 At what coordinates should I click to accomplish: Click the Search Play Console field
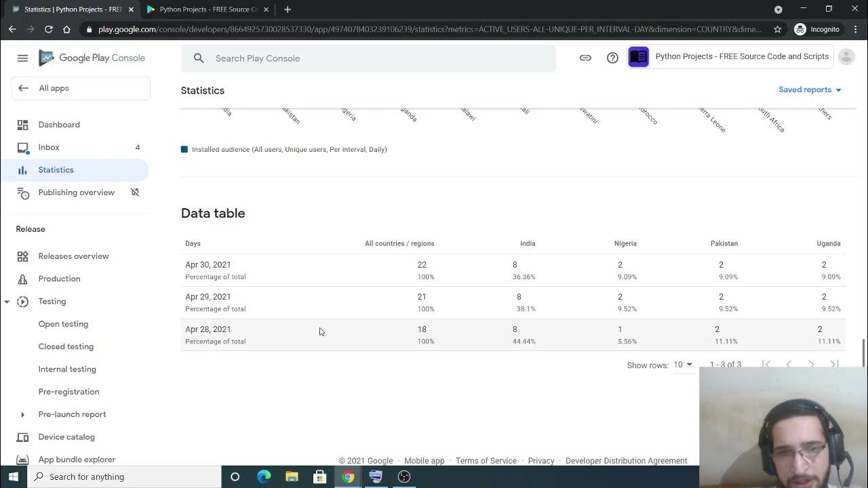coord(380,58)
